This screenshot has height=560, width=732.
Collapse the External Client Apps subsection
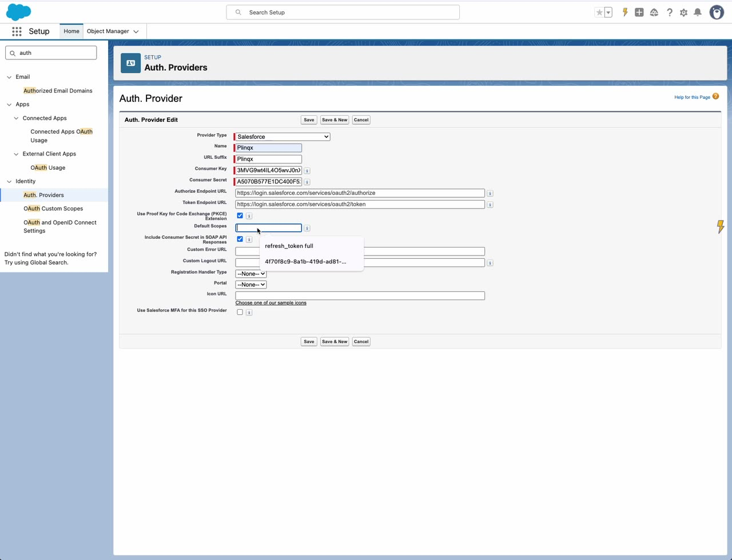coord(16,154)
